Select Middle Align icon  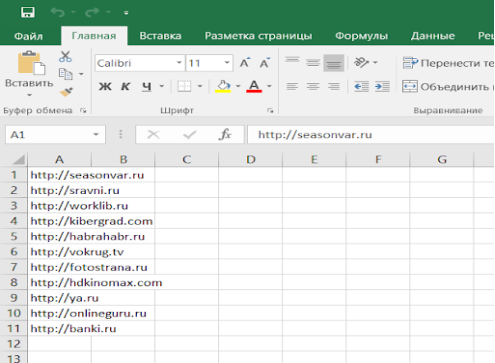pos(313,62)
